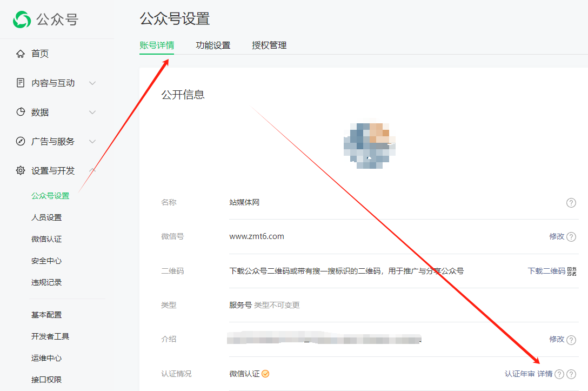Click the gear icon beside 设置与开发

pos(21,170)
